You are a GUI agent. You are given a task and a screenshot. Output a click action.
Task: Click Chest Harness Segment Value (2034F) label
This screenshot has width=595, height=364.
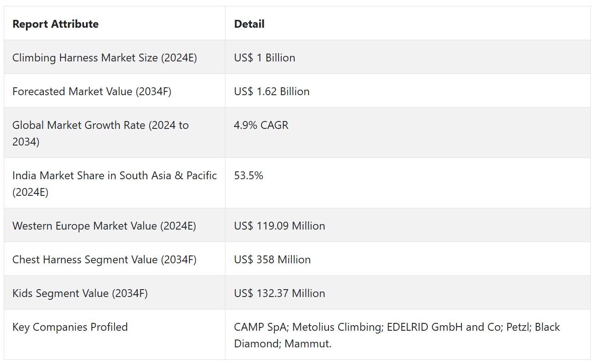[x=104, y=260]
